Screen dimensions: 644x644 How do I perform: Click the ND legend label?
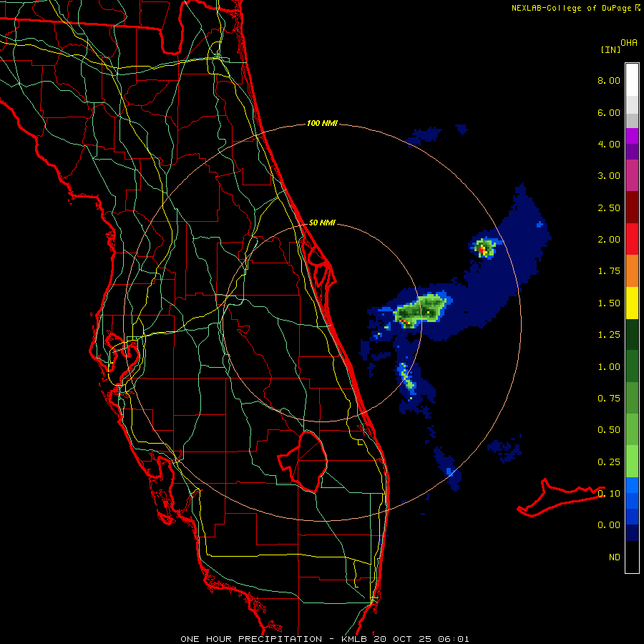pos(615,557)
